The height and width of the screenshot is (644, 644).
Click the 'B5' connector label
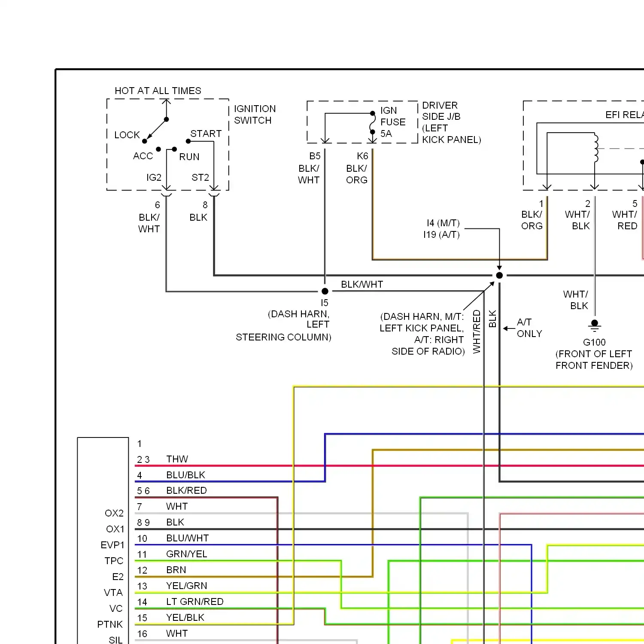point(315,156)
